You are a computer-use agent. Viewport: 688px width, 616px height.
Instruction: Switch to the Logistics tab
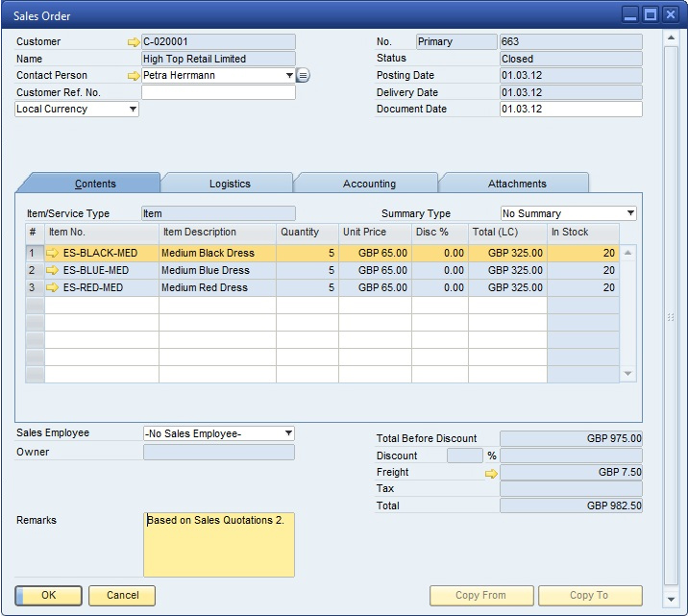click(230, 184)
